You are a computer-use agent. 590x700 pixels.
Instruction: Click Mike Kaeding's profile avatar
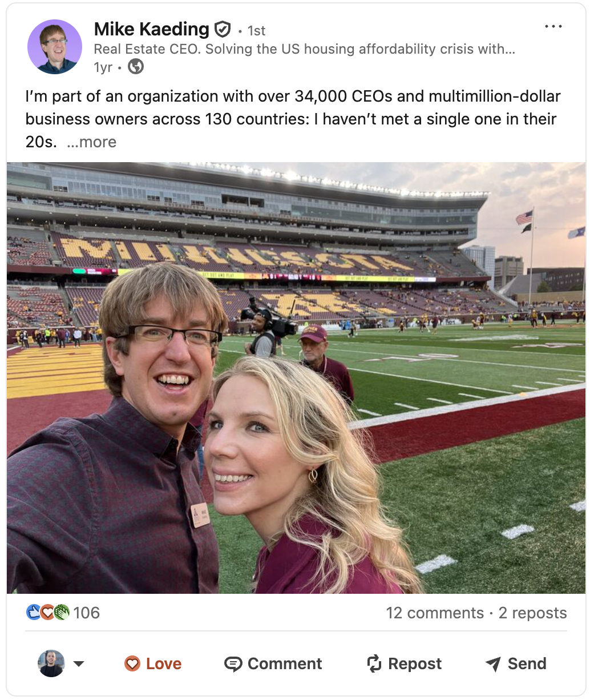tap(55, 47)
